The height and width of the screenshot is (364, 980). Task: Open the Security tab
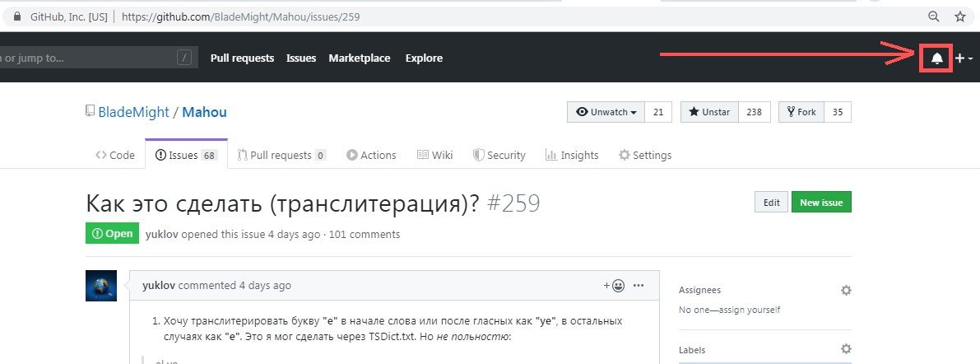[x=499, y=155]
